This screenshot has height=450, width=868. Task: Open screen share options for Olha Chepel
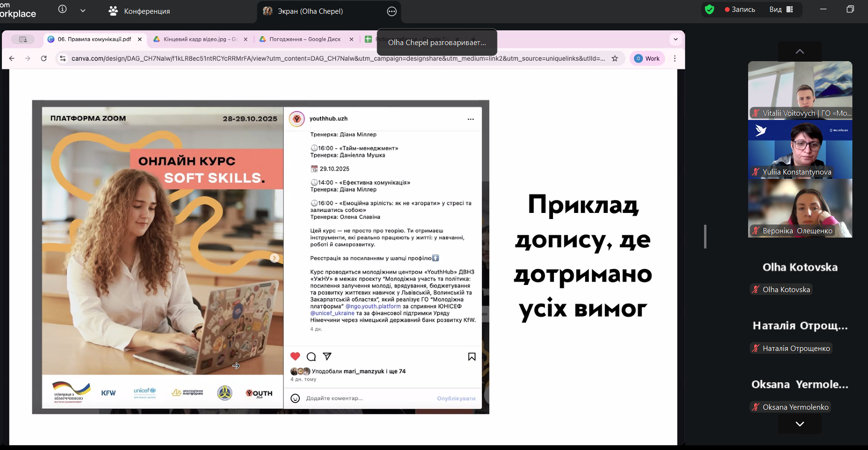click(x=391, y=11)
